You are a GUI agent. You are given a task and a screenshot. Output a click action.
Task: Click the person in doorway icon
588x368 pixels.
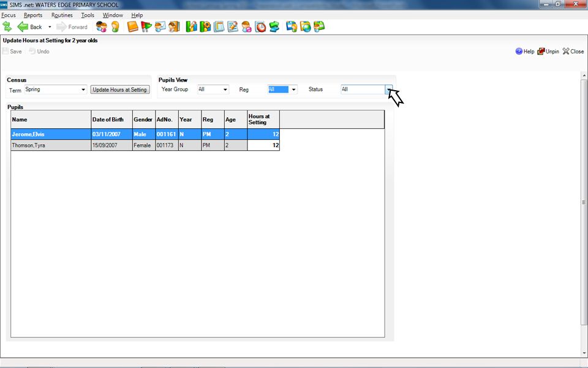[x=174, y=26]
